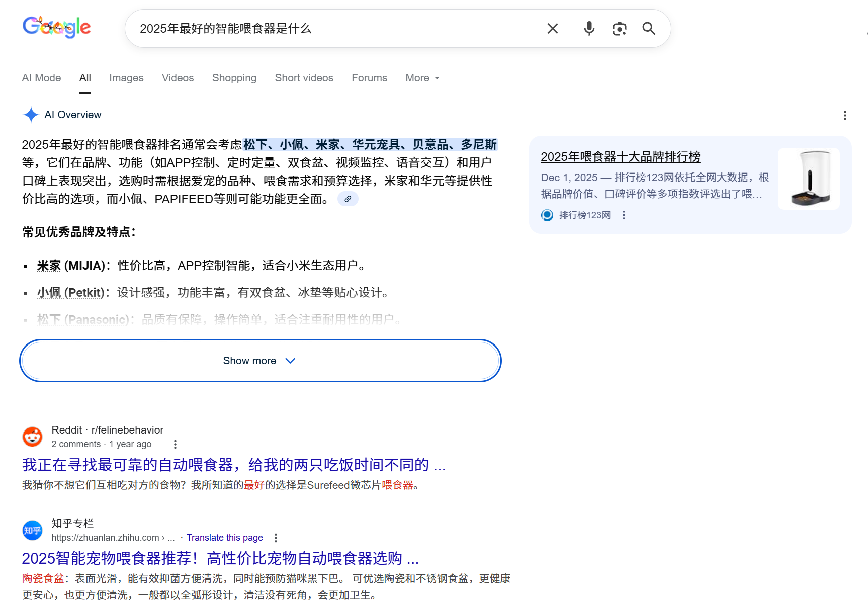Open Zhihu result three-dot menu
The width and height of the screenshot is (868, 604).
click(x=276, y=538)
